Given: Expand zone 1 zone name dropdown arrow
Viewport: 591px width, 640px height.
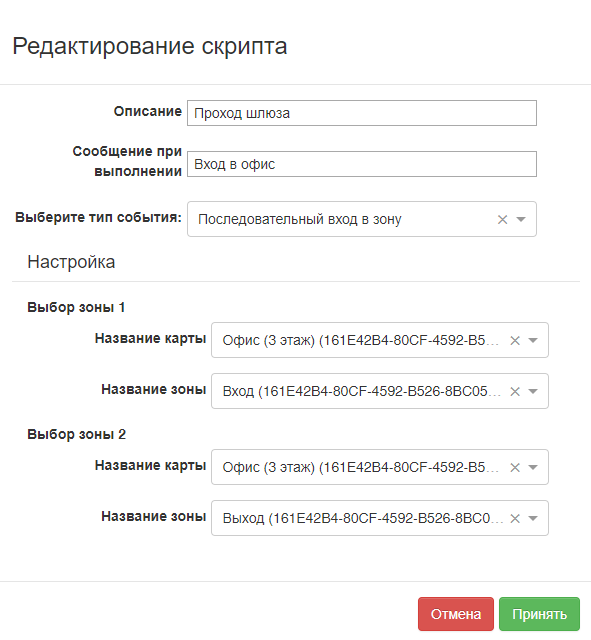Looking at the screenshot, I should pos(533,391).
